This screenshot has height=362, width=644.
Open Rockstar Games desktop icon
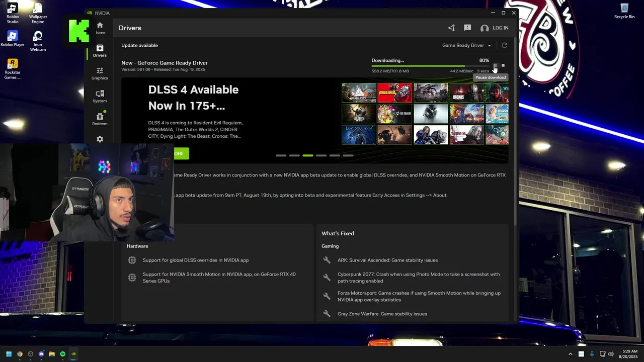point(13,69)
